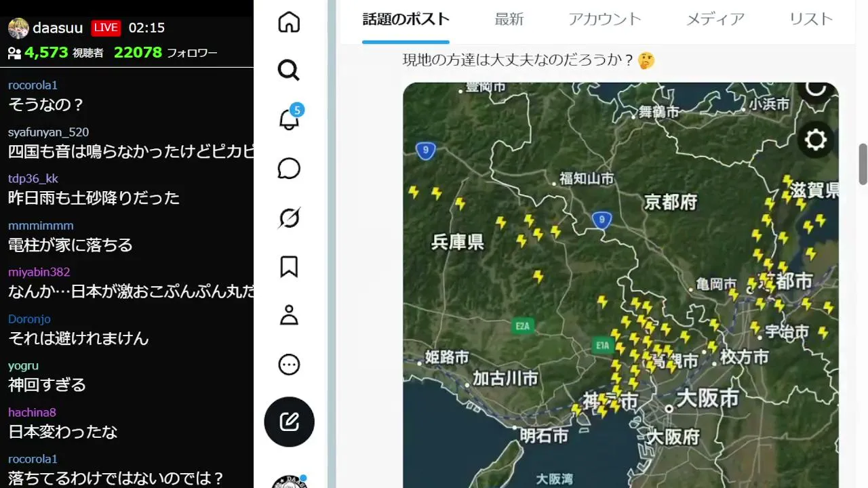Click chat username mmmimmm
This screenshot has height=488, width=868.
point(41,226)
